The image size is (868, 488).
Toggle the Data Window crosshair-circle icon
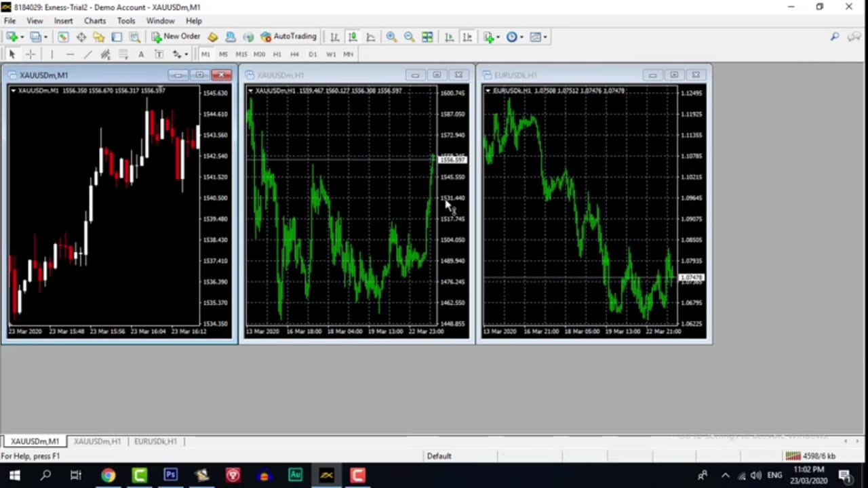[81, 37]
